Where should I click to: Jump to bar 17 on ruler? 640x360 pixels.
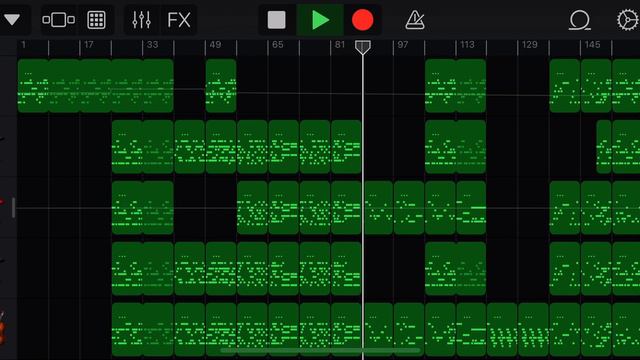coord(89,45)
